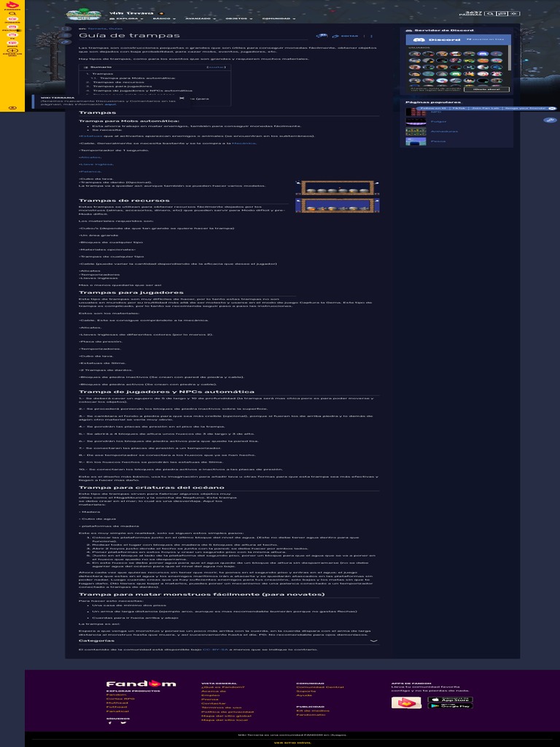
Task: Open the Comunidad dropdown menu
Action: (279, 18)
